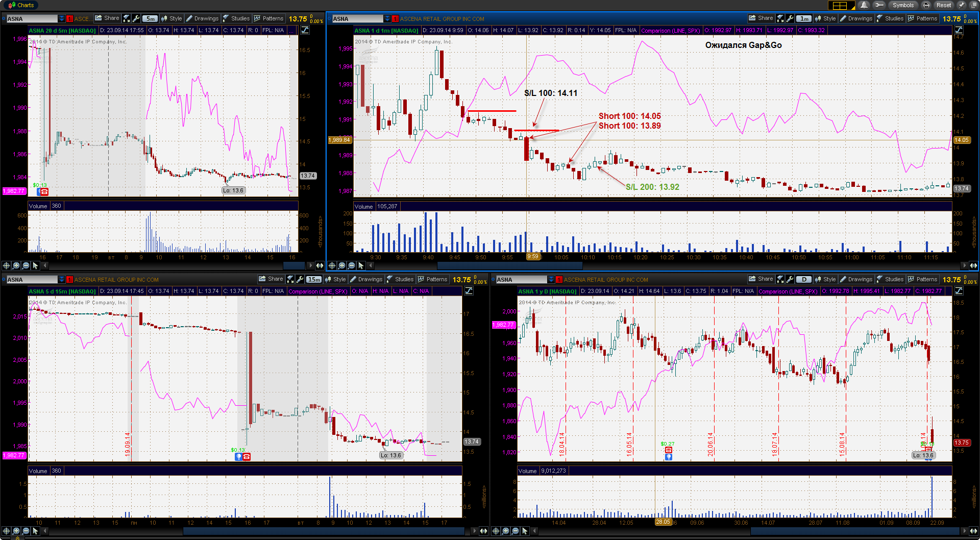Screen dimensions: 980x540
Task: Click the 15m chart time scrollbar thumb
Action: pos(324,531)
